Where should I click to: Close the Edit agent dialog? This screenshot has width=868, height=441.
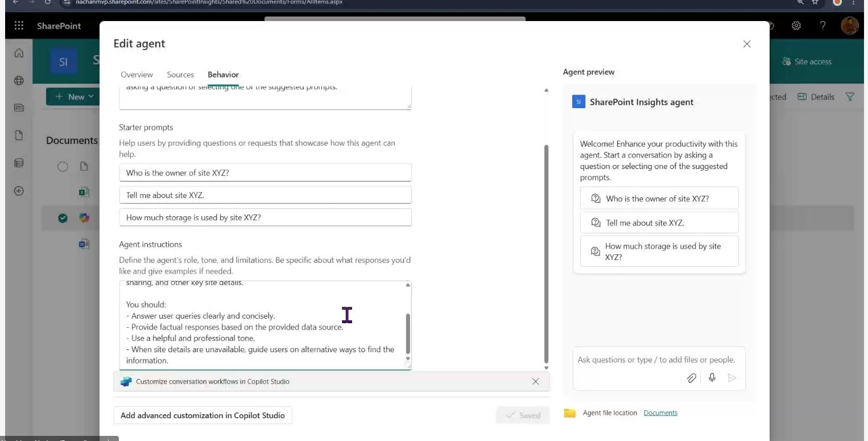pos(747,44)
